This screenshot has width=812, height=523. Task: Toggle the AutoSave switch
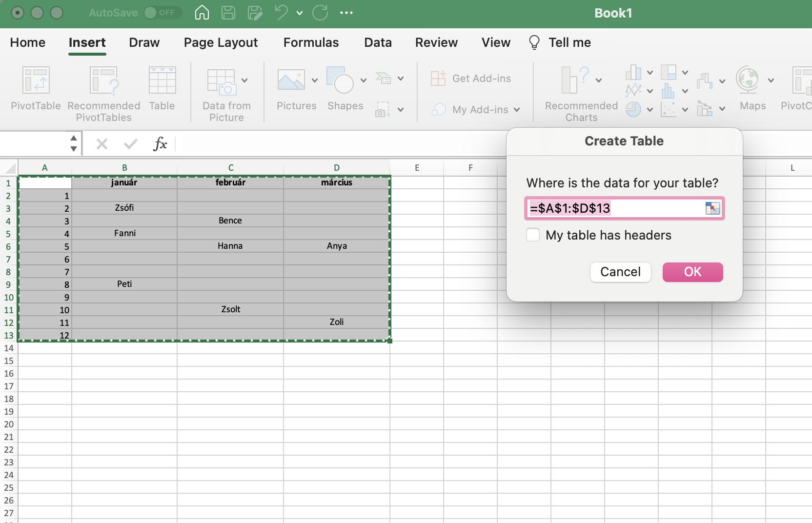coord(163,13)
